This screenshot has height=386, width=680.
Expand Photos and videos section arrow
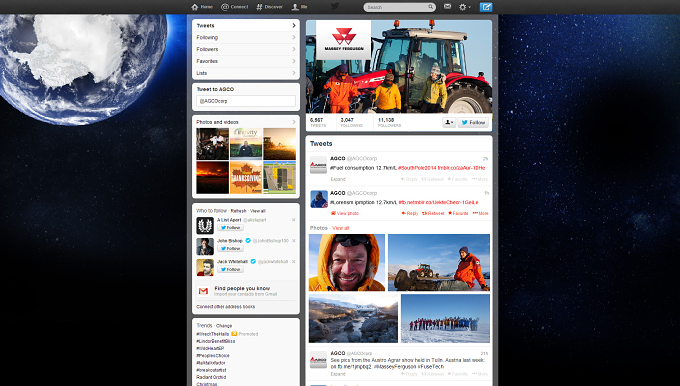point(294,122)
